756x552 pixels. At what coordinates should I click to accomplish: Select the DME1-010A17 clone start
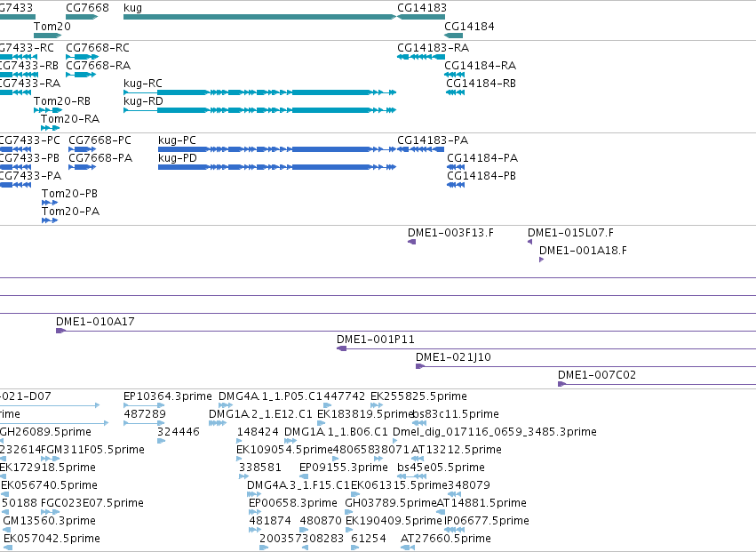pyautogui.click(x=60, y=331)
